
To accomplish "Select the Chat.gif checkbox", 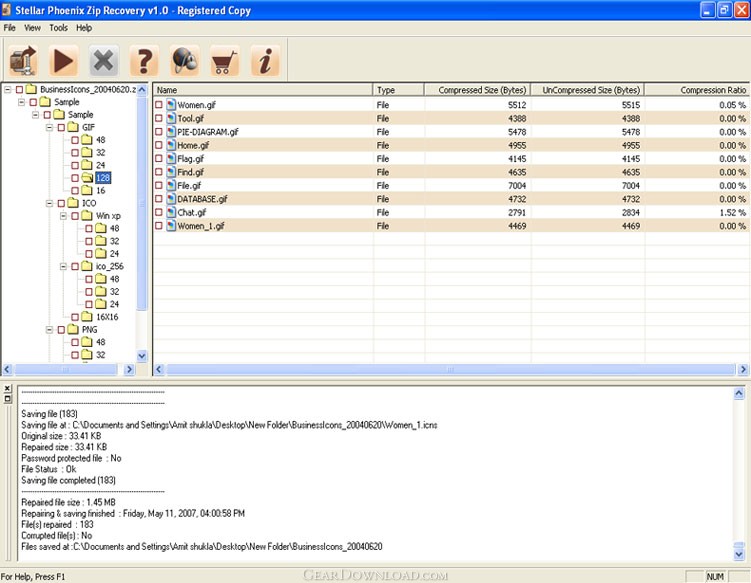I will pos(159,212).
